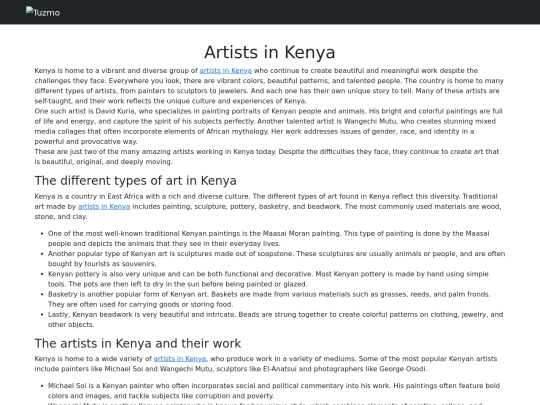The image size is (540, 405).
Task: Click bullet about Maasai Moran painting
Action: (x=269, y=238)
